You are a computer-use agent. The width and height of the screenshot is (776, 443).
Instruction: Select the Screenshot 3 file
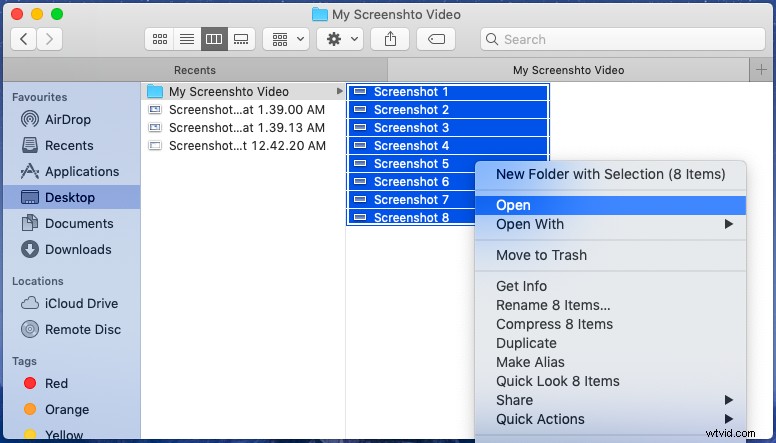click(448, 128)
